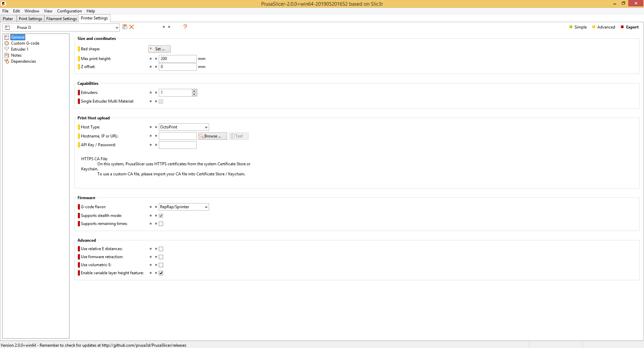Viewport: 644px width, 348px height.
Task: Click the Z offset input field
Action: coord(178,67)
